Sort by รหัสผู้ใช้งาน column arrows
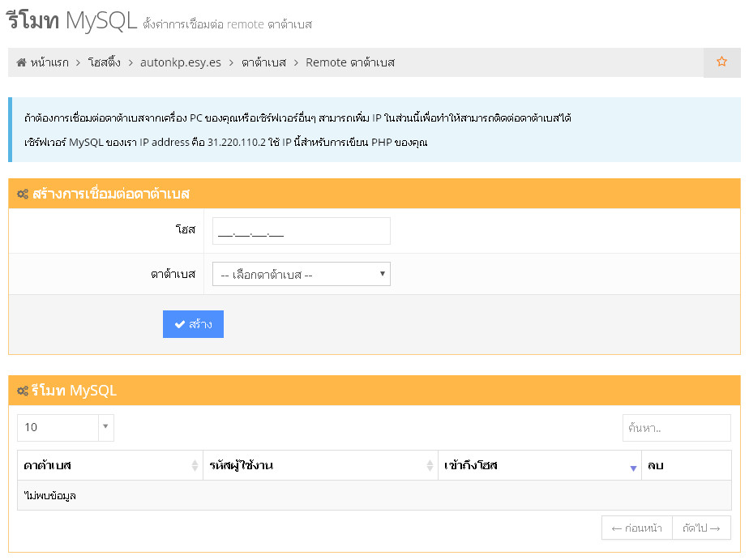 (x=430, y=466)
